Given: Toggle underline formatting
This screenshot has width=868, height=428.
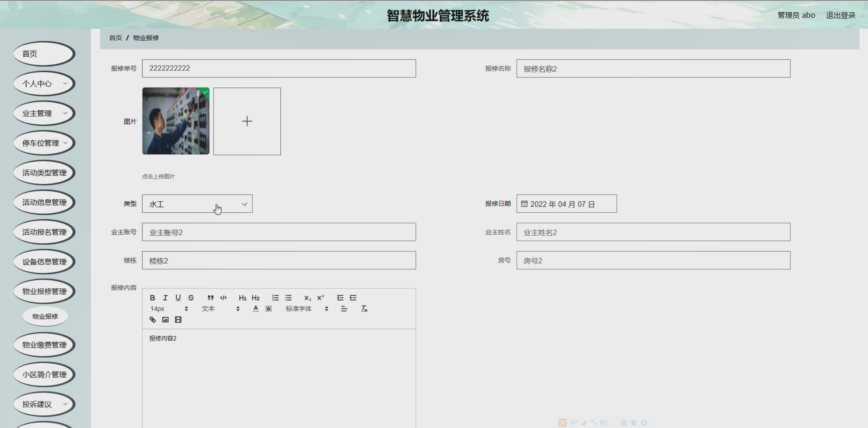Looking at the screenshot, I should point(178,298).
